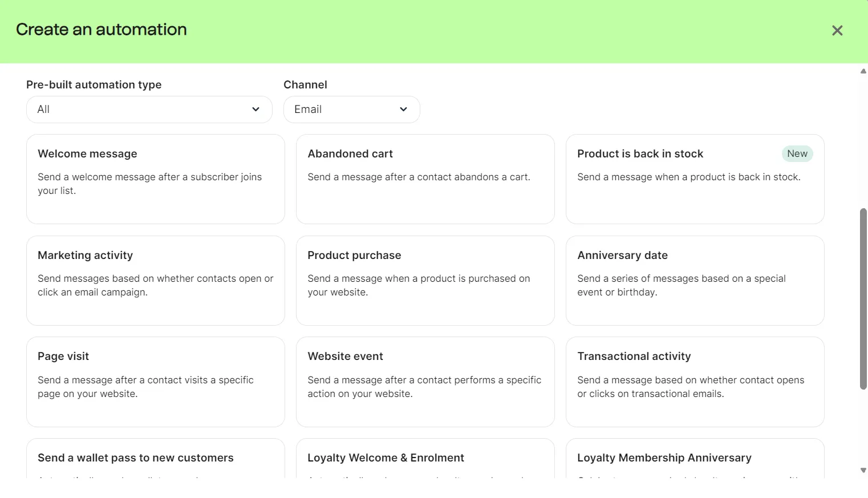This screenshot has width=868, height=498.
Task: Click the New badge on back in stock card
Action: tap(797, 153)
